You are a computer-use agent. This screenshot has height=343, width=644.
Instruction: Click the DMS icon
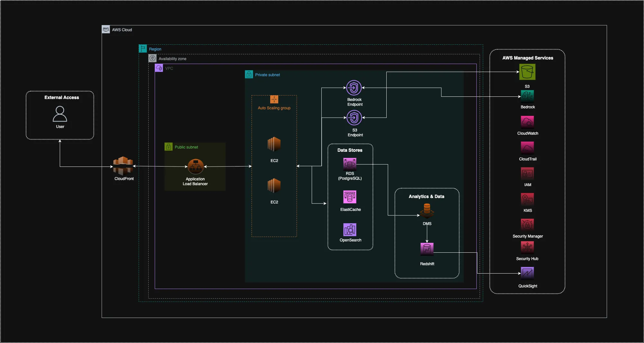click(x=427, y=211)
